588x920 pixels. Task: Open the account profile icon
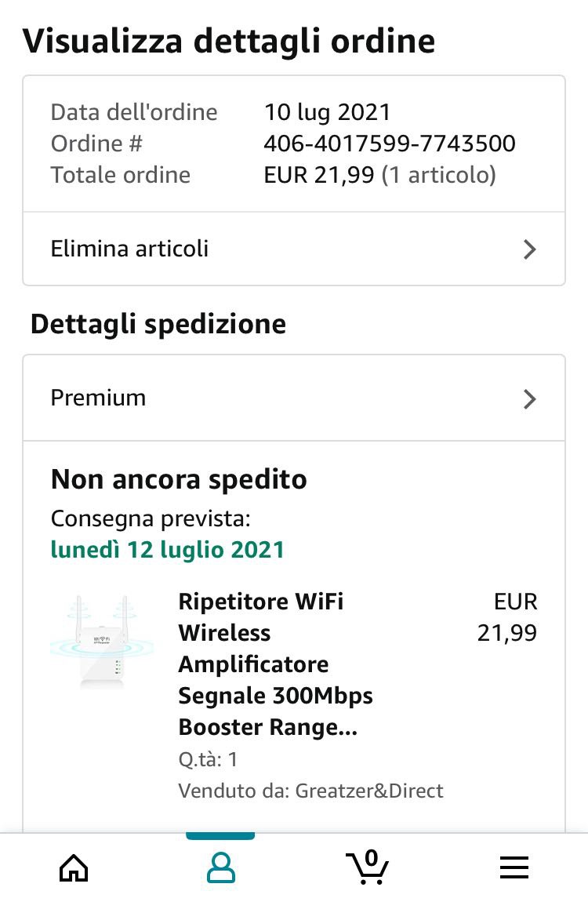coord(220,868)
